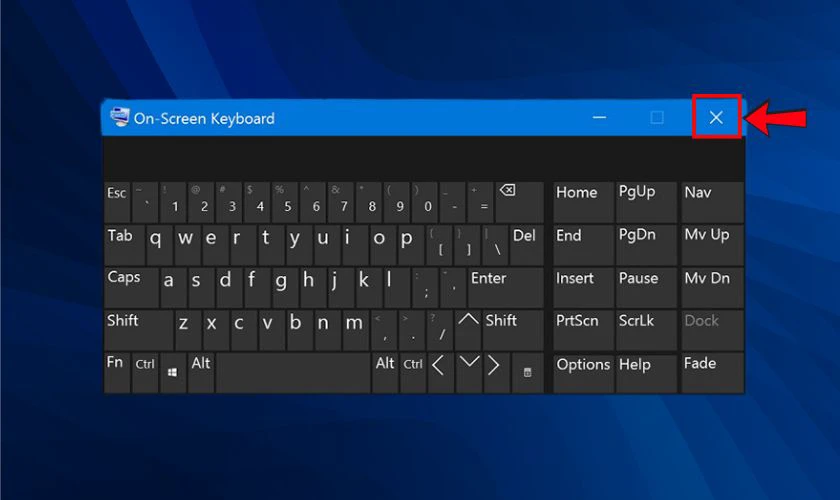Tap the up arrow key
840x500 pixels.
[468, 330]
